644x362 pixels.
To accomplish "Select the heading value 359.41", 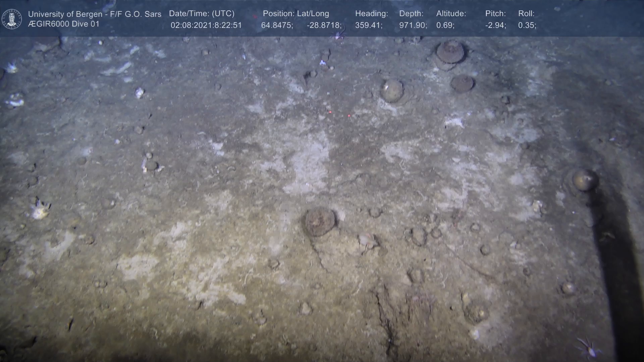I will tap(368, 25).
